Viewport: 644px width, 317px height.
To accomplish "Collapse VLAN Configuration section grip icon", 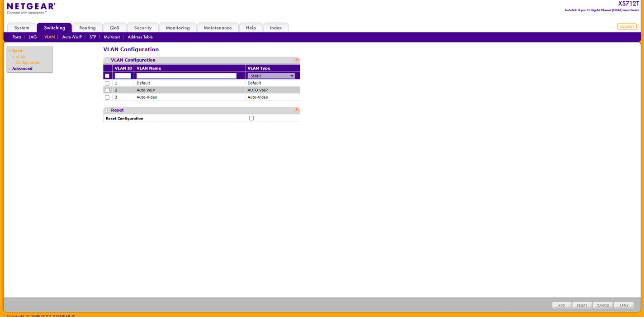I will tap(107, 60).
